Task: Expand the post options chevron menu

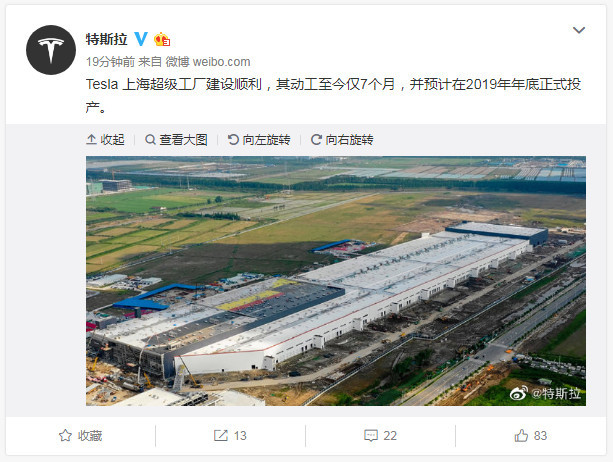Action: [579, 30]
